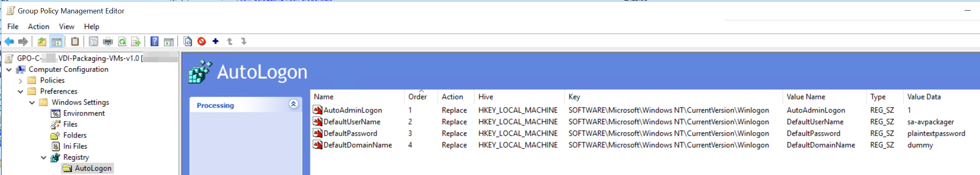Sort by Order column header

pos(421,97)
